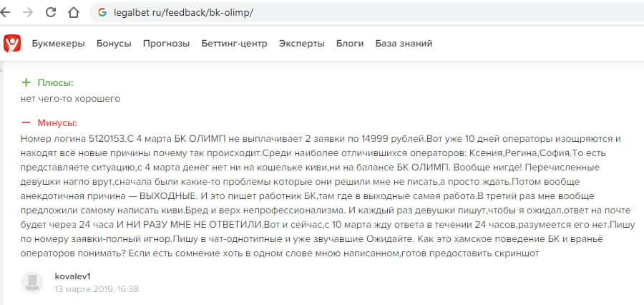Click phrase И НИ РАЗУ МНЕ НЕ ОТВЕТИЛИ
Screen dimensions: 644x305
click(x=190, y=225)
